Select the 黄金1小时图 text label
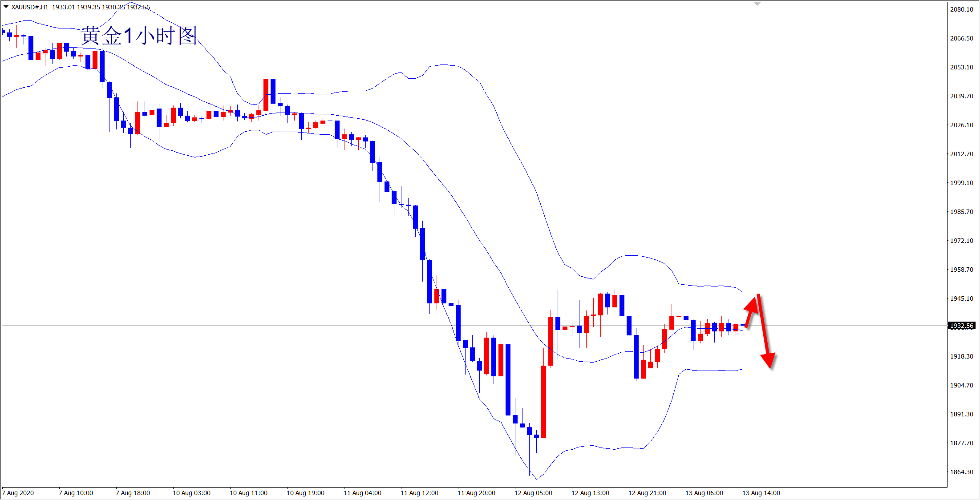 pos(139,36)
